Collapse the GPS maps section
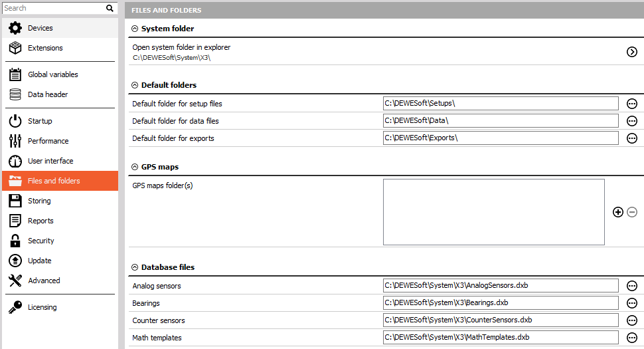Viewport: 644px width, 349px height. (135, 167)
